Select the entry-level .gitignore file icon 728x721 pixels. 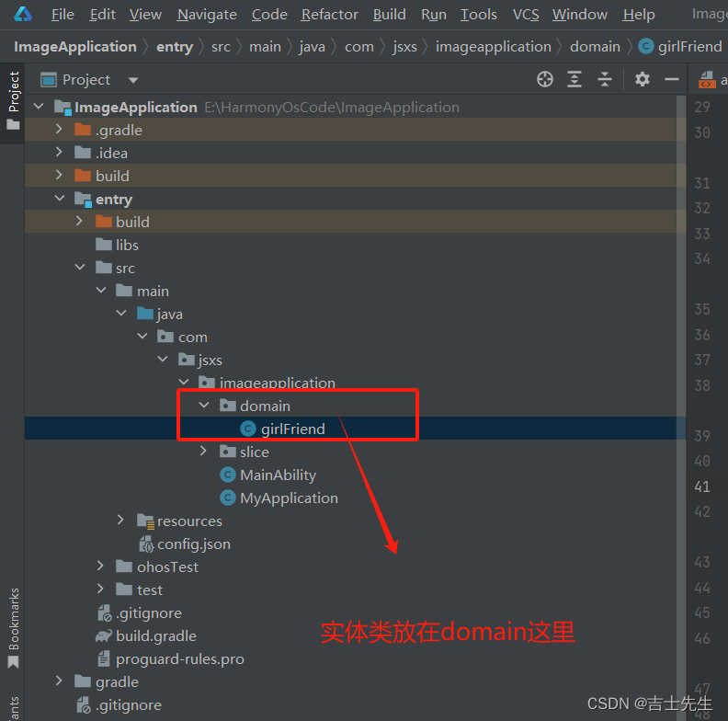click(105, 612)
